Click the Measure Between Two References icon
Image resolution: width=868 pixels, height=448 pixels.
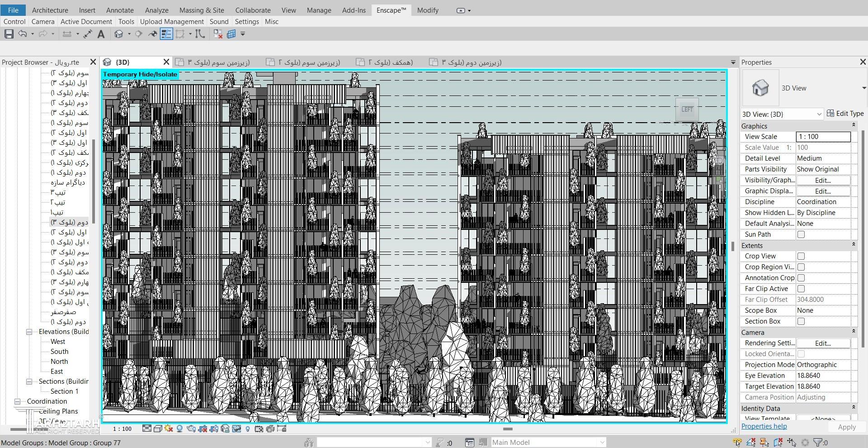[66, 34]
